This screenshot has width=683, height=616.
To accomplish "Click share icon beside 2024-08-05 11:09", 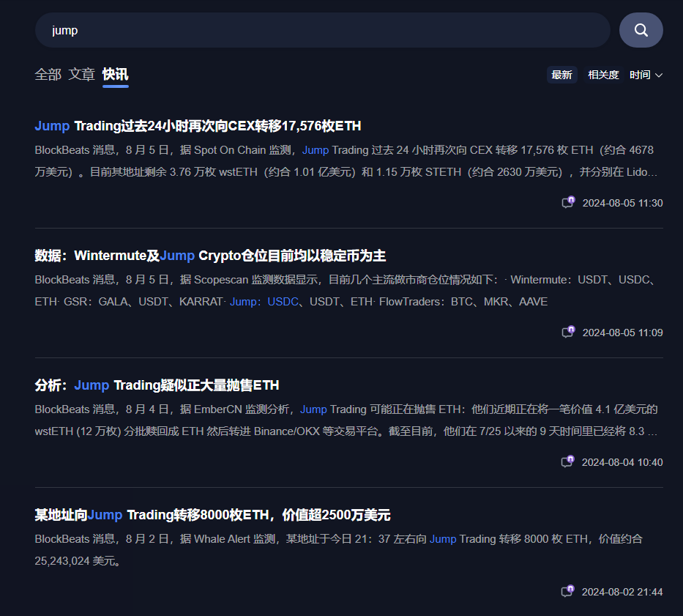I will (x=568, y=332).
